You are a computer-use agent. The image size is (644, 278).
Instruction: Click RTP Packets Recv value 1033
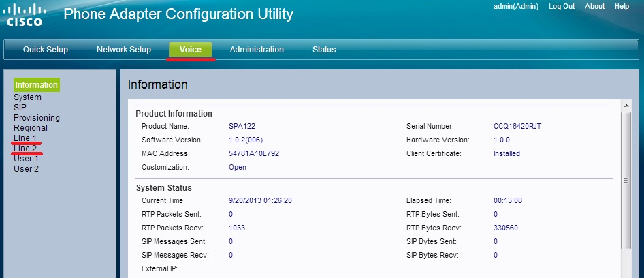(237, 228)
